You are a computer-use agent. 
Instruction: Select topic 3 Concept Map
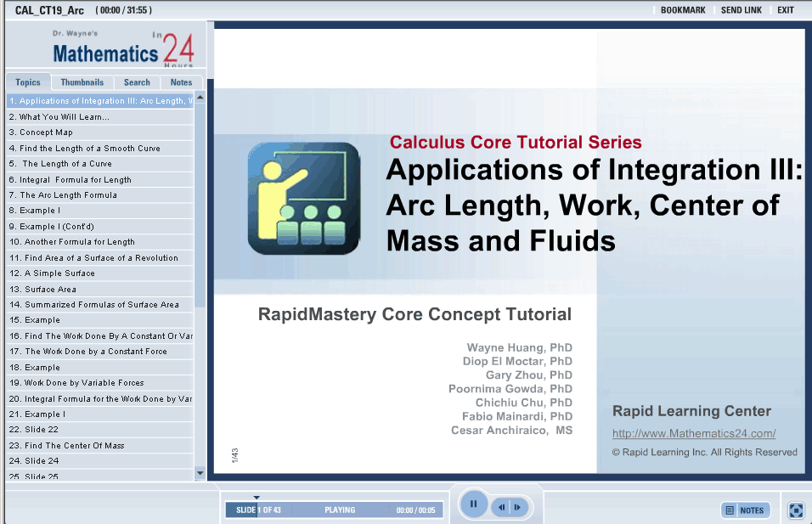coord(100,132)
